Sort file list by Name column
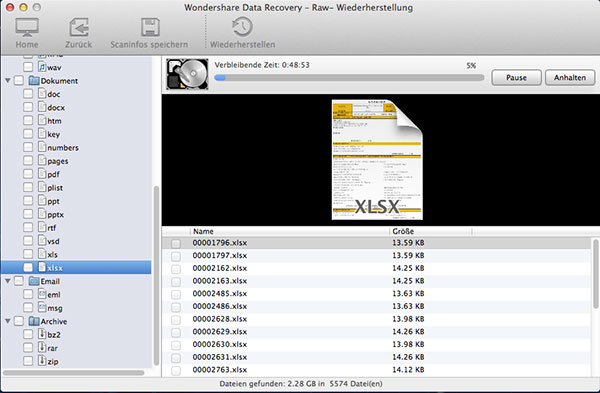Image resolution: width=600 pixels, height=393 pixels. (290, 231)
